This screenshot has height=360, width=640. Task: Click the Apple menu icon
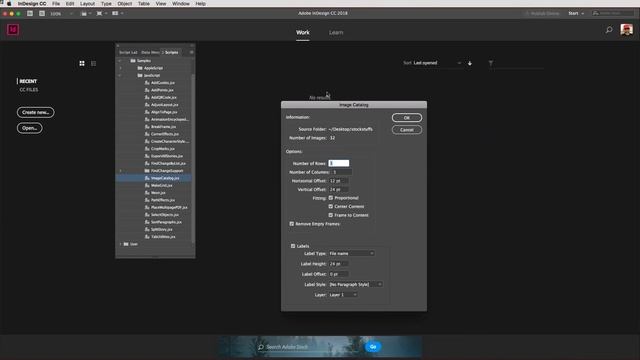(x=9, y=3)
